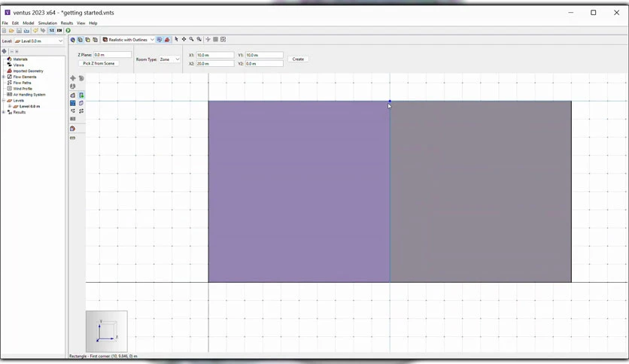Click the Z Plane input field
Image resolution: width=629 pixels, height=364 pixels.
click(112, 54)
